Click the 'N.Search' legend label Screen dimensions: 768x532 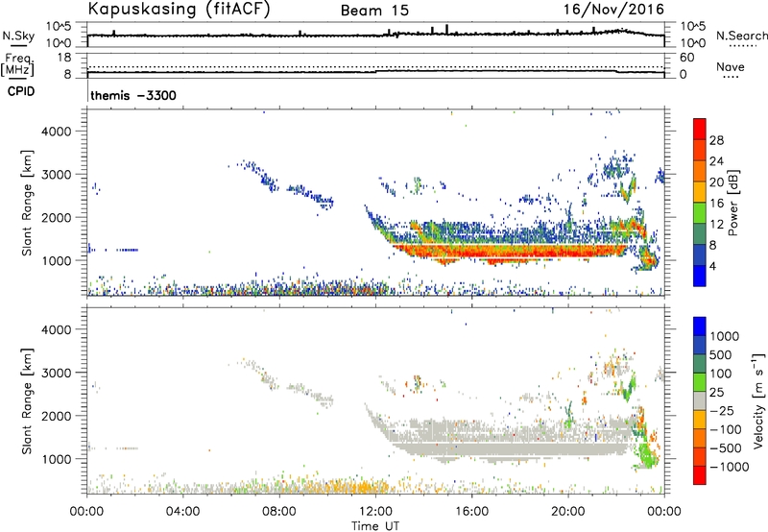(x=742, y=36)
